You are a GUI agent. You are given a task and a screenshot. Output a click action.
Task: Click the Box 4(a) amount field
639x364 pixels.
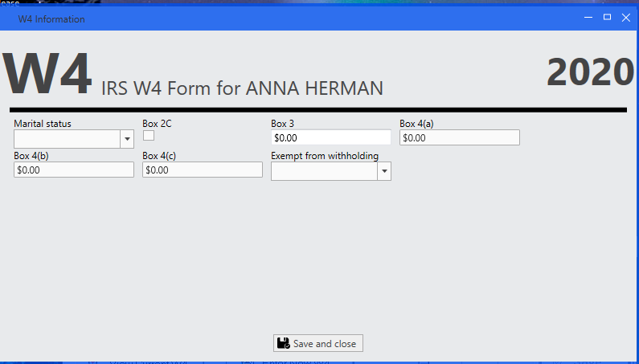[x=460, y=137]
